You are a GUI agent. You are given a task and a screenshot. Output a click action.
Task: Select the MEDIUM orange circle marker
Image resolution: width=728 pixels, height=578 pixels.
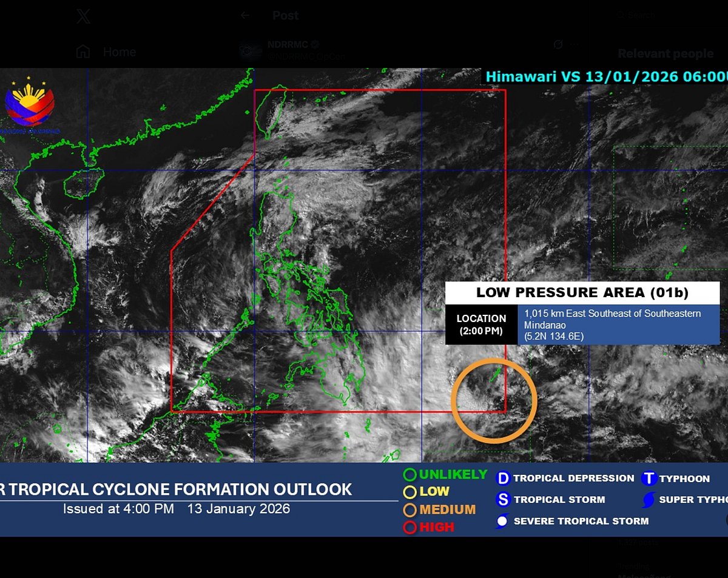pos(411,509)
